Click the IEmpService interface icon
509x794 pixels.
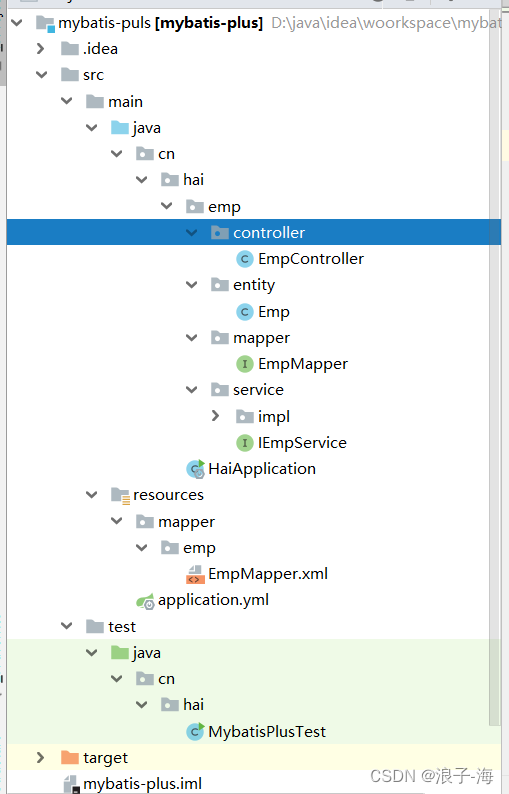[x=245, y=443]
